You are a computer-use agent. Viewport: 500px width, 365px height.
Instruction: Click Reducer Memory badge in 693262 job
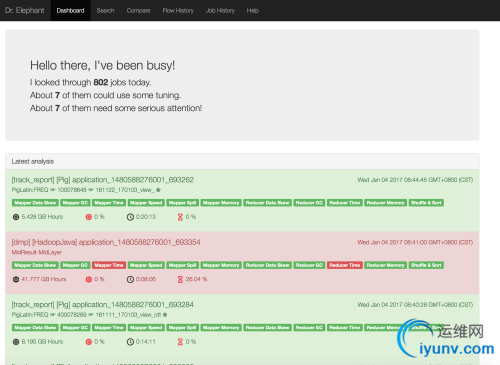[385, 203]
